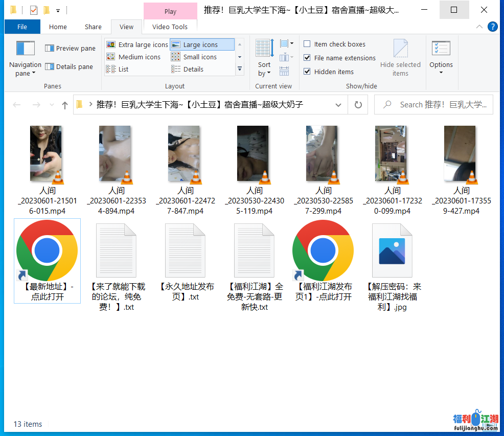
Task: Click the Refresh button in address bar
Action: coord(358,104)
